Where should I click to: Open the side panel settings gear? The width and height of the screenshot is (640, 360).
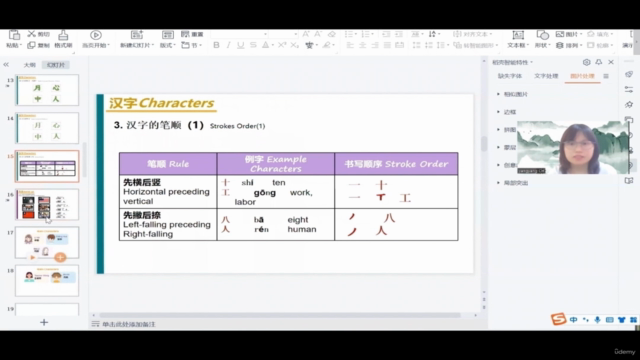587,62
